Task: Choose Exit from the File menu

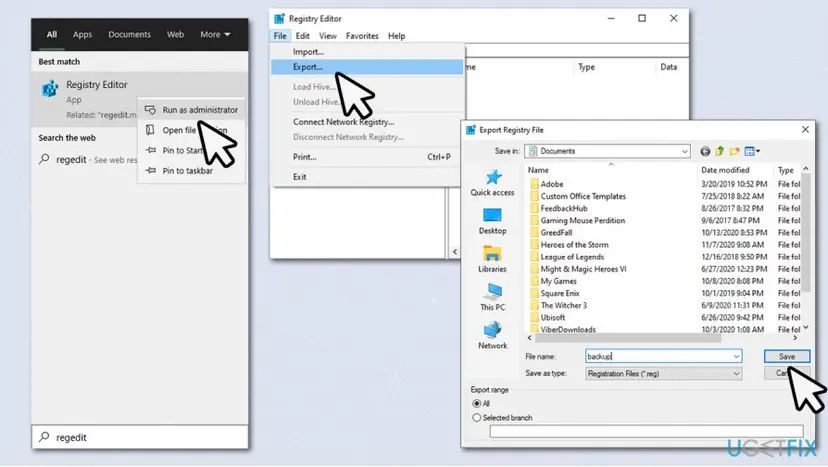Action: point(367,177)
